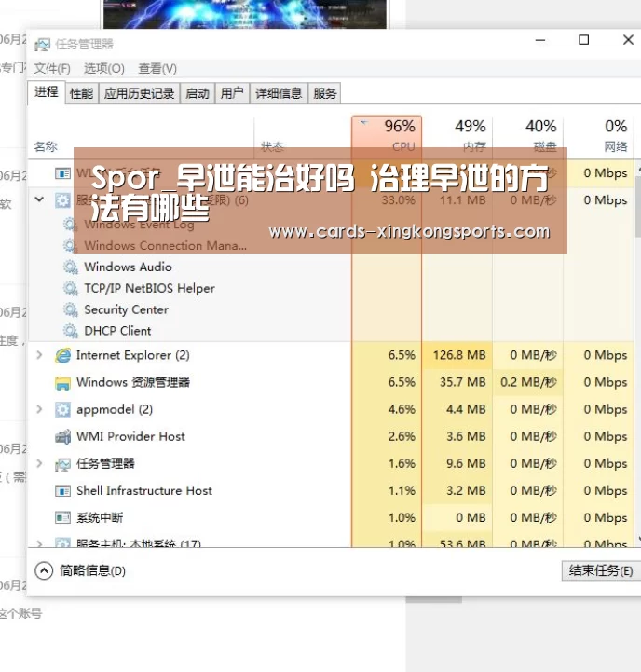641x672 pixels.
Task: Click the Internet Explorer icon
Action: tap(62, 355)
